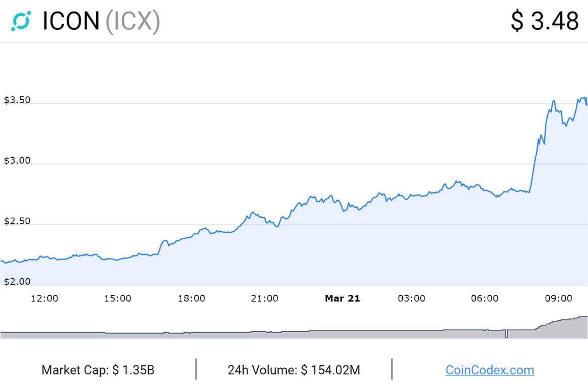
Task: Click the 06:00 time axis label
Action: coord(485,298)
